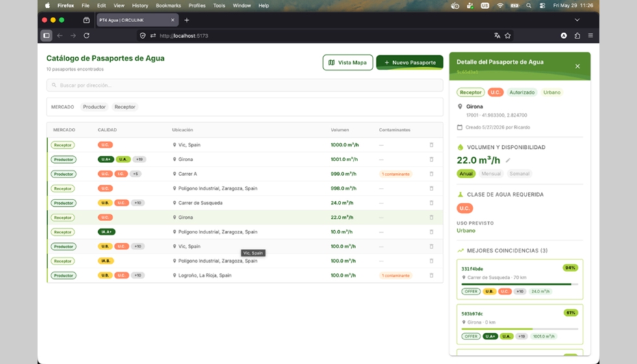The image size is (637, 364).
Task: Delete the Girona 1001.0 m³/h row
Action: point(432,159)
